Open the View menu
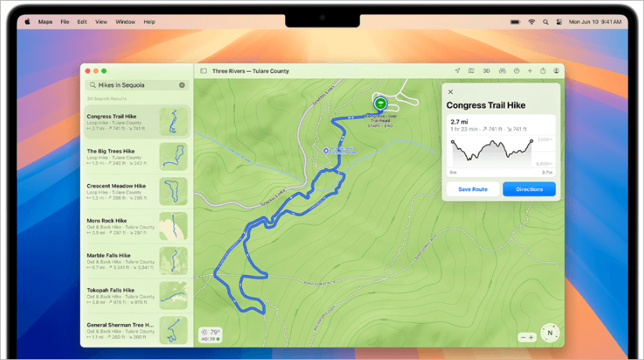Viewport: 644px width, 360px height. (101, 22)
